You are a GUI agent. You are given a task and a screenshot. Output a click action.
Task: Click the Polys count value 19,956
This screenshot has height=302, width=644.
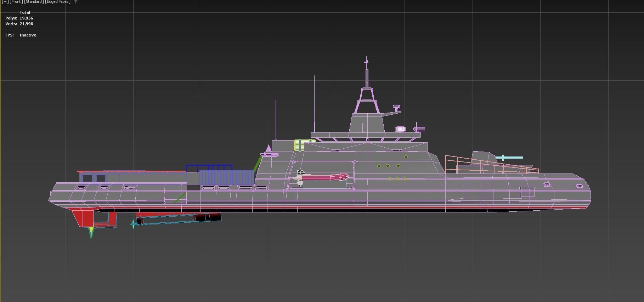click(26, 18)
